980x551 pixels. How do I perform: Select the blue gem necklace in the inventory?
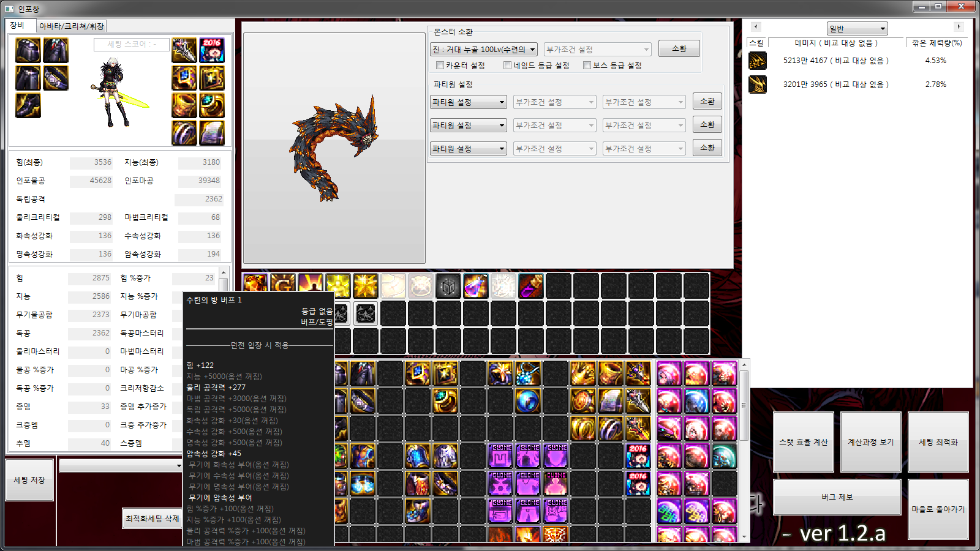click(x=528, y=373)
